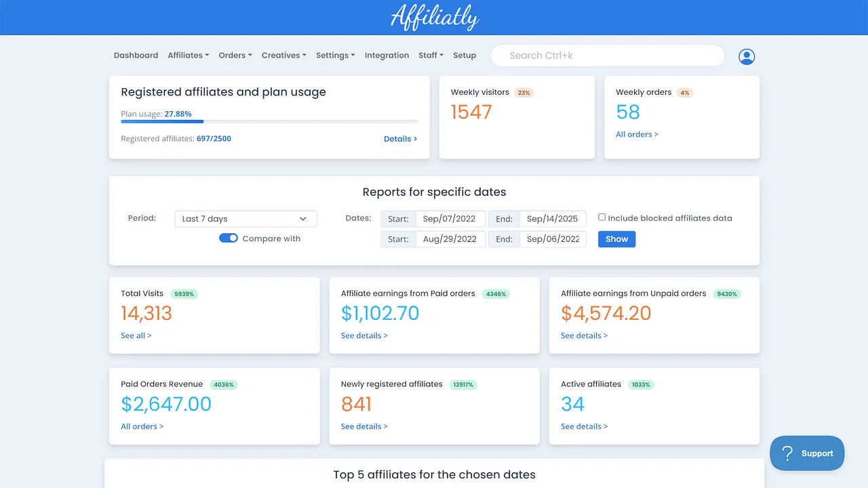The height and width of the screenshot is (488, 868).
Task: Expand the Affiliates menu dropdown
Action: pyautogui.click(x=188, y=56)
